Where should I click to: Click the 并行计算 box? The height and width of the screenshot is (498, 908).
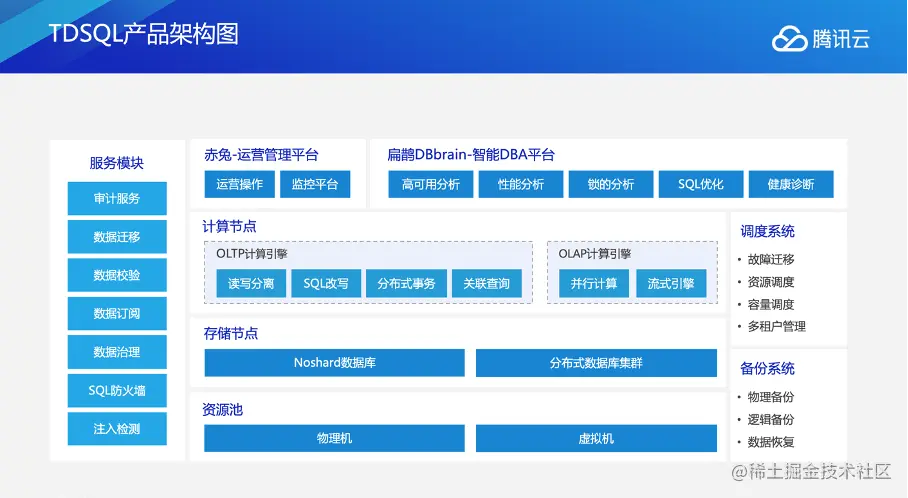(594, 283)
